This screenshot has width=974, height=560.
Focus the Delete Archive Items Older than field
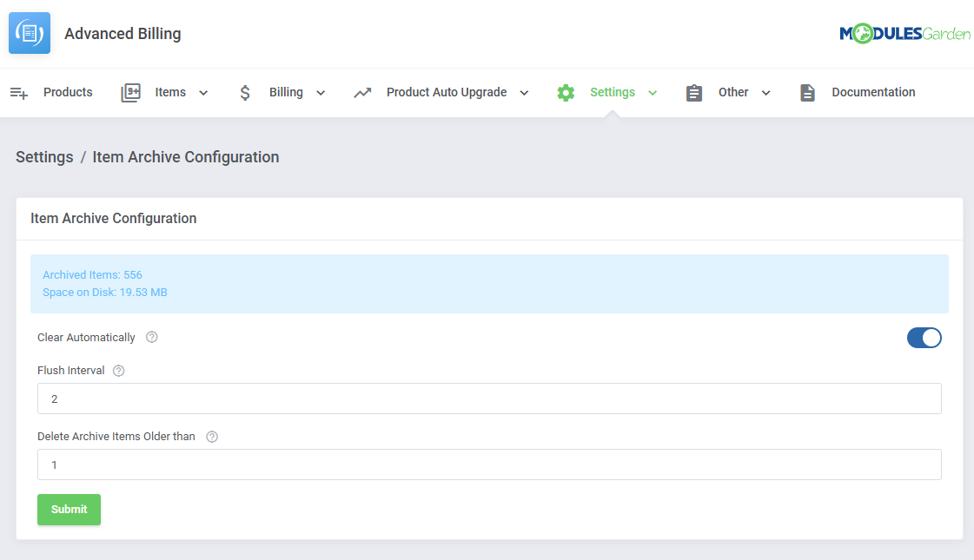(x=489, y=464)
